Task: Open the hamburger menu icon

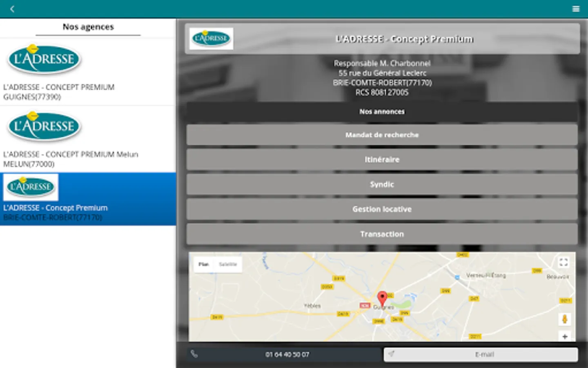Action: click(576, 9)
